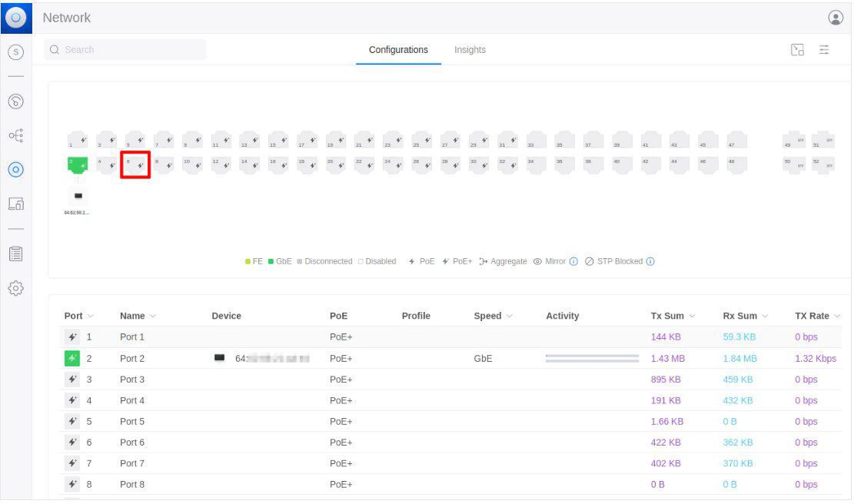
Task: Open the user account profile icon
Action: tap(836, 17)
